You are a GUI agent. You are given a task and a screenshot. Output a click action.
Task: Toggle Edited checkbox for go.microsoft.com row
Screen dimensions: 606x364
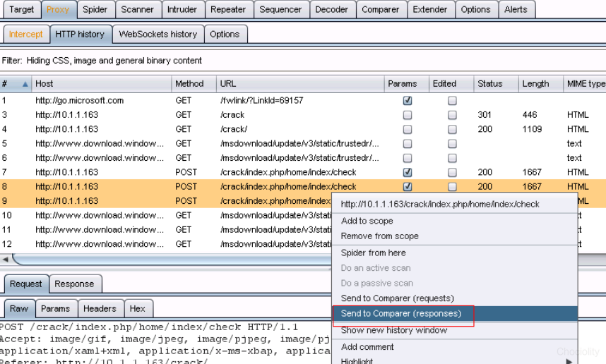click(x=452, y=101)
